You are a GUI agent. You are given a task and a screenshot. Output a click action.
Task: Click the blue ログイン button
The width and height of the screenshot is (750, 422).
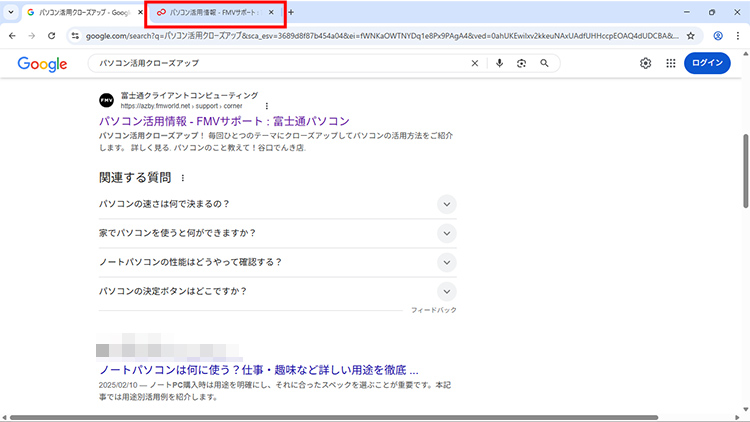(x=712, y=64)
